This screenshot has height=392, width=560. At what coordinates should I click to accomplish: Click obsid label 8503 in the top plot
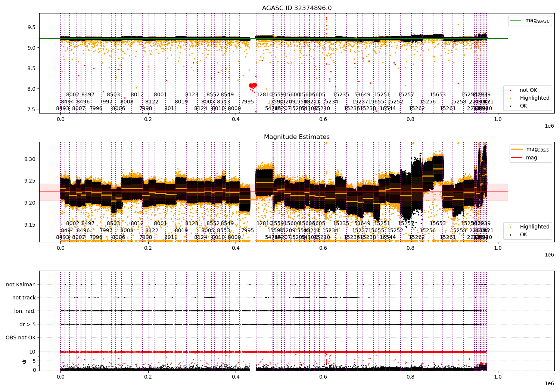[x=113, y=95]
